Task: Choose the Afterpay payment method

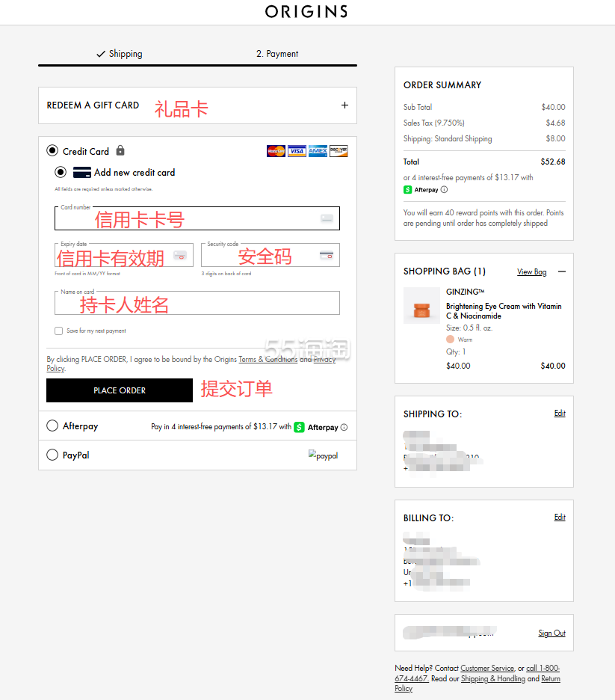Action: pyautogui.click(x=52, y=426)
